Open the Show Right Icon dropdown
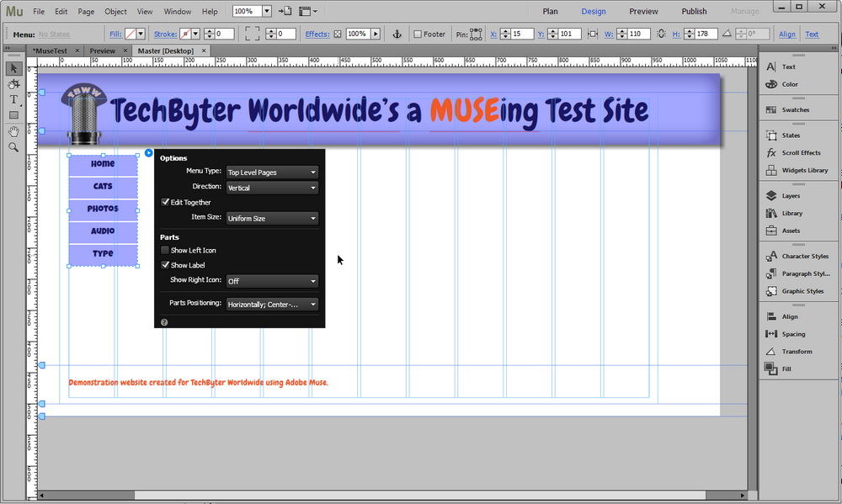 tap(272, 281)
